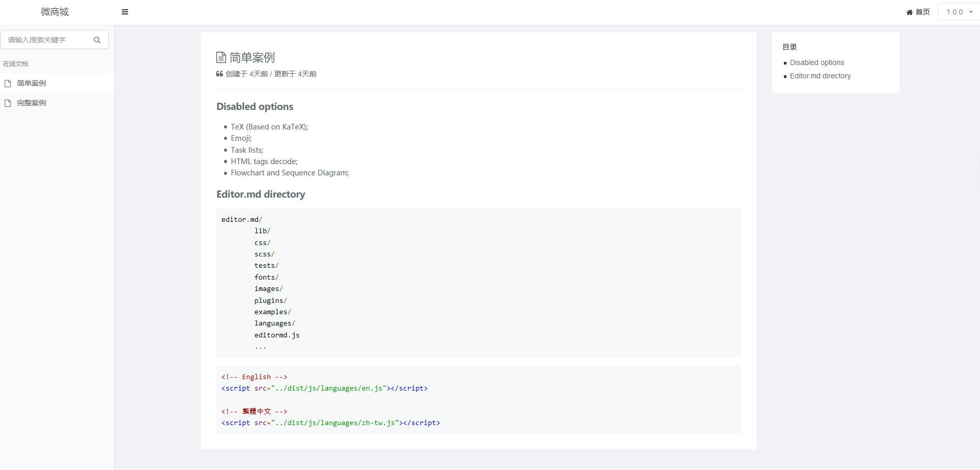Click the Editor.md directory section heading
This screenshot has height=470, width=980.
[x=261, y=195]
